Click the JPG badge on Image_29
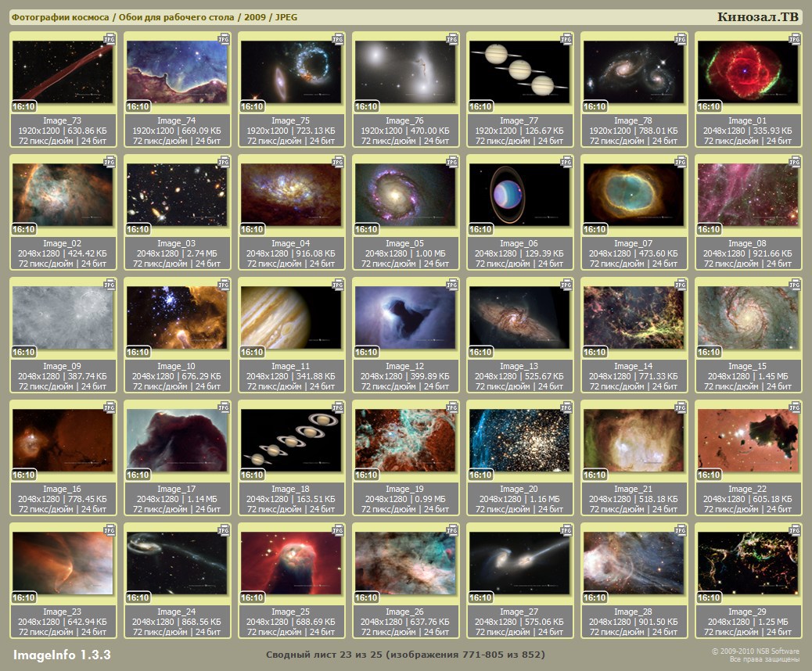Screen dimensions: 812x671 (x=795, y=529)
